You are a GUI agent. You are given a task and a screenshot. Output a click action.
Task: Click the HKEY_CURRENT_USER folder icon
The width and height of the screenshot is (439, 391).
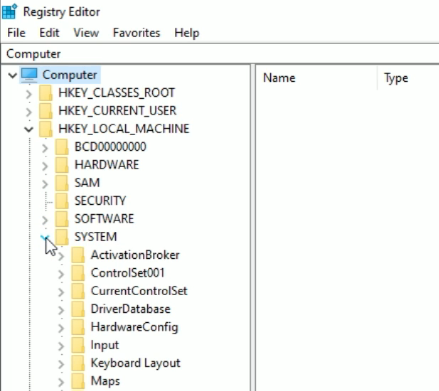(46, 111)
